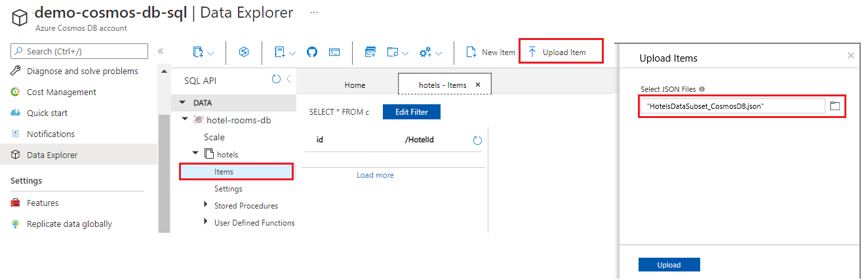Viewport: 868px width, 280px height.
Task: Click the New SQL Query icon
Action: click(x=370, y=52)
